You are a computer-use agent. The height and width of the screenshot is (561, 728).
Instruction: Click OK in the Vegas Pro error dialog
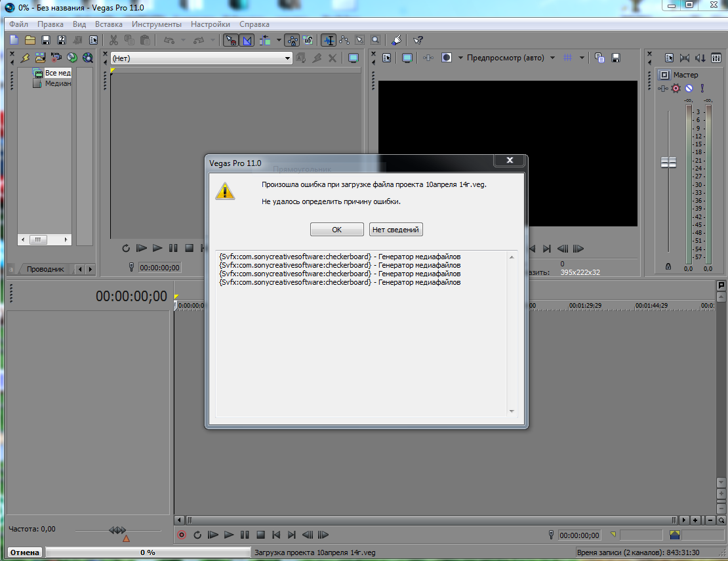[336, 230]
